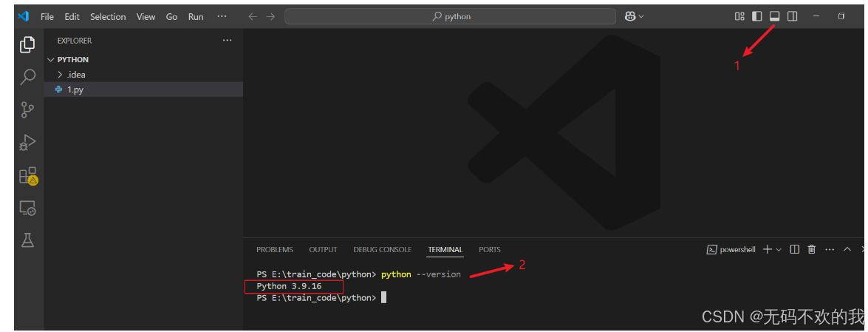Go forward with the right arrow
Viewport: 868px width, 332px height.
click(x=270, y=16)
